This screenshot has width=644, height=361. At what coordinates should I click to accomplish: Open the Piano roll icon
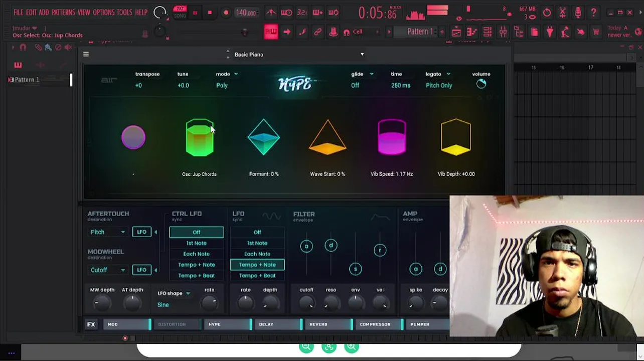click(x=471, y=32)
